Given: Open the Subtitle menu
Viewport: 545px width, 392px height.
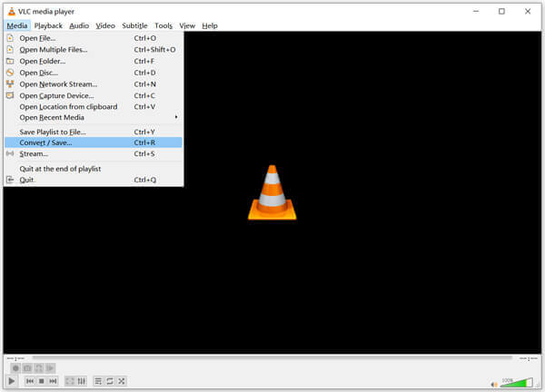Looking at the screenshot, I should (134, 25).
